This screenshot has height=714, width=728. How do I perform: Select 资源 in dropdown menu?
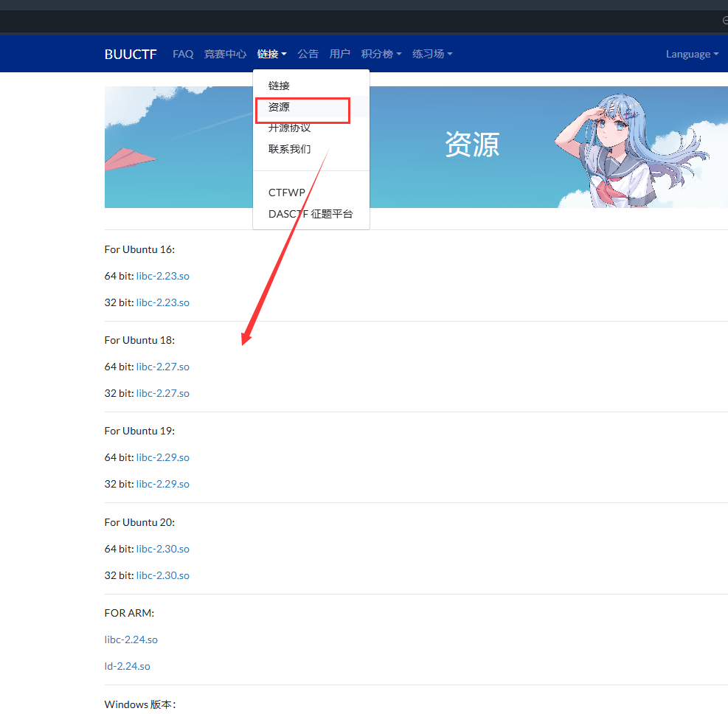pyautogui.click(x=311, y=107)
